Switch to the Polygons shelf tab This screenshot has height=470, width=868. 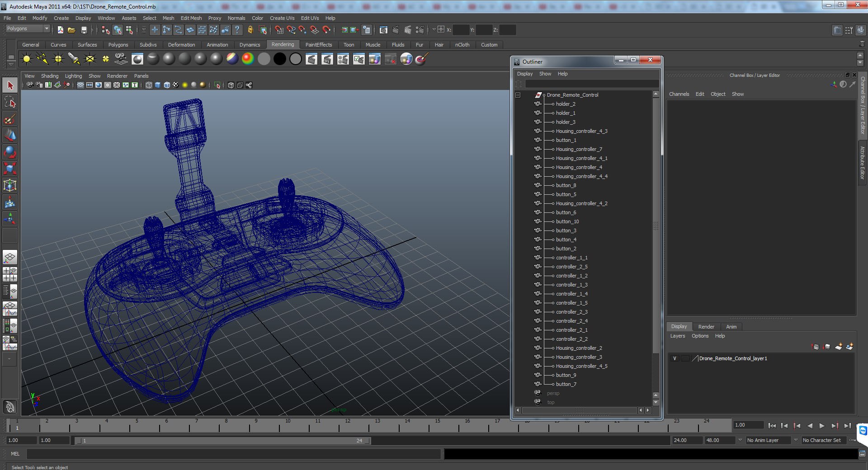(x=118, y=45)
